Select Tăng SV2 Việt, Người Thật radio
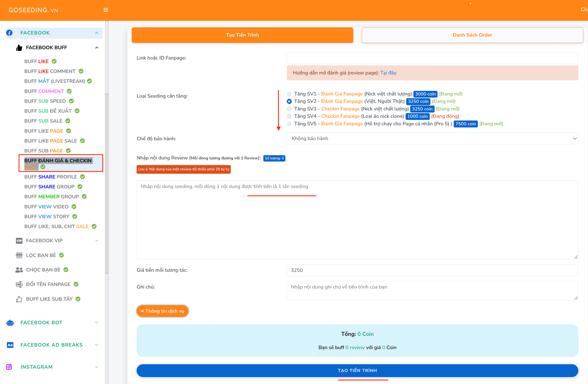The width and height of the screenshot is (588, 384). (289, 101)
